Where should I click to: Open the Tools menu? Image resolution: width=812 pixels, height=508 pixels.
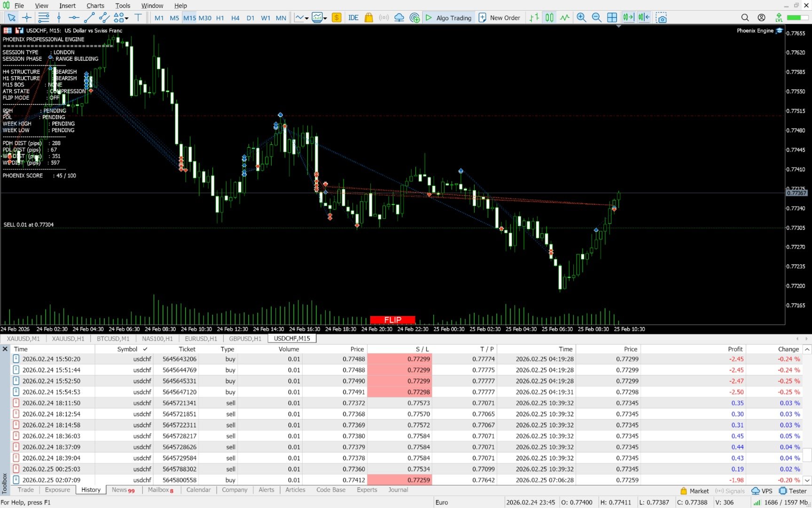123,6
